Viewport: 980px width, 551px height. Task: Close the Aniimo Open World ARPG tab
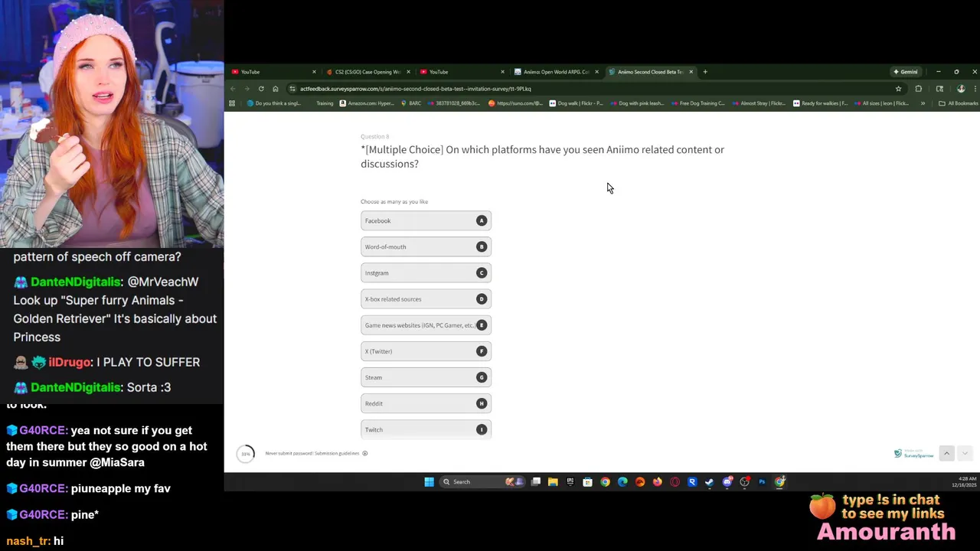[x=596, y=72]
